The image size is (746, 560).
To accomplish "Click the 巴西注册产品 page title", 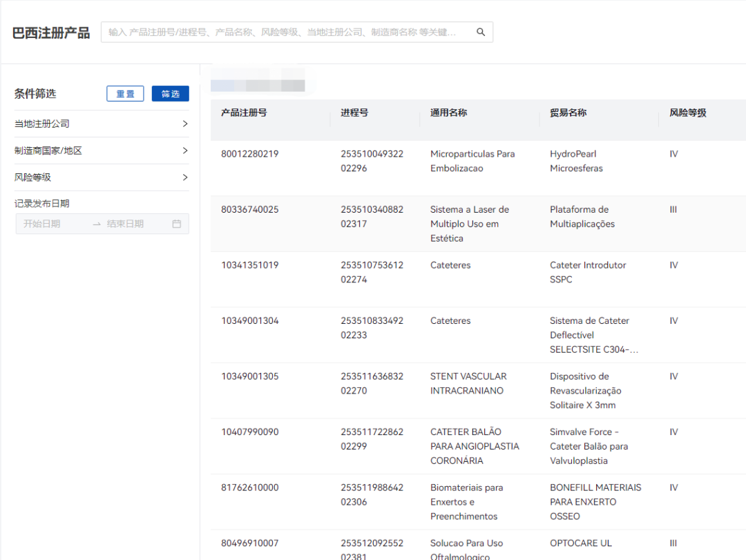I will point(51,33).
